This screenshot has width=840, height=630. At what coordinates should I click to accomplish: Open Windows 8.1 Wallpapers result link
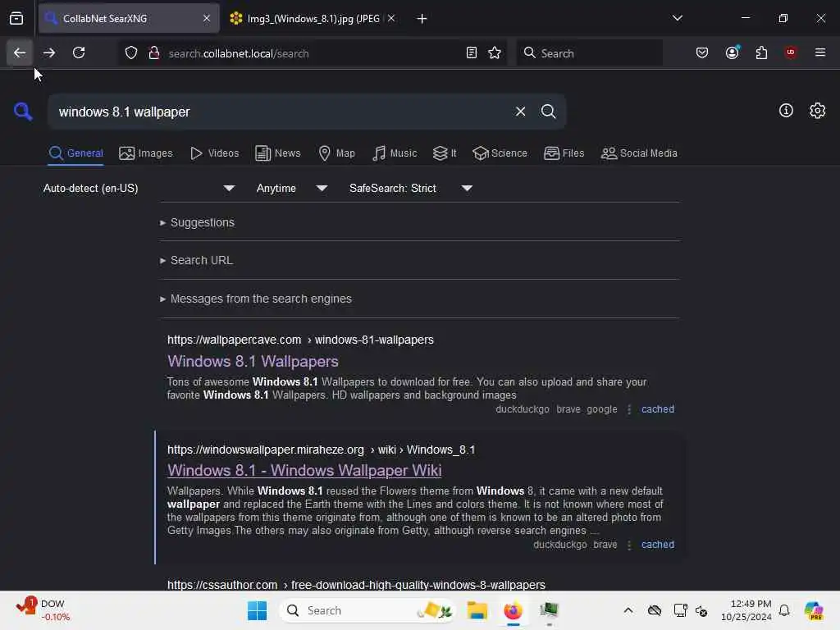pyautogui.click(x=253, y=362)
